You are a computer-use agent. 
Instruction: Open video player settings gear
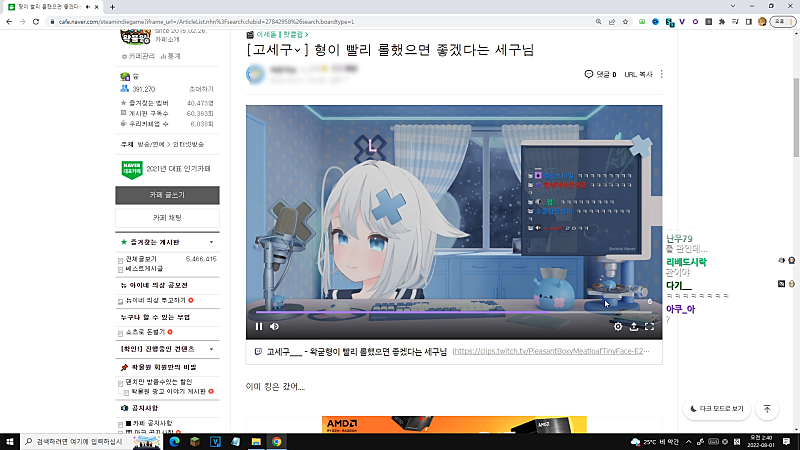618,327
